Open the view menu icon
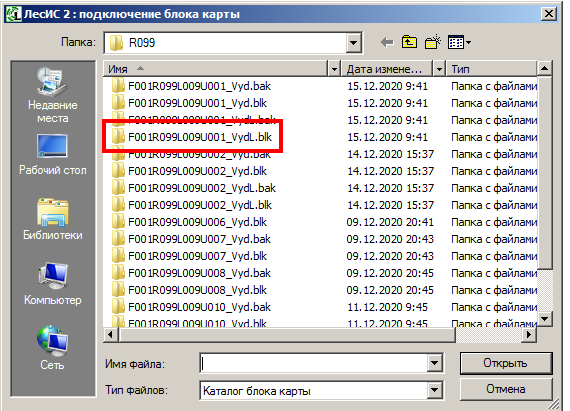The image size is (570, 411). tap(459, 43)
